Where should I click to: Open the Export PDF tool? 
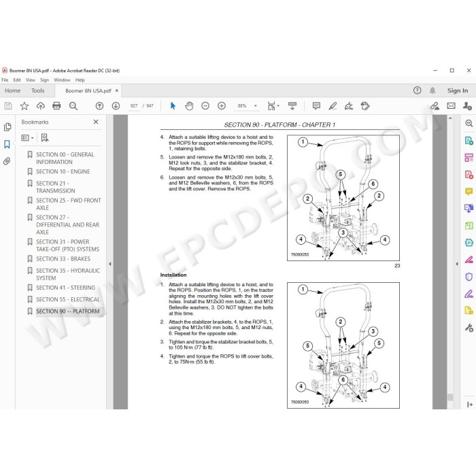[469, 141]
